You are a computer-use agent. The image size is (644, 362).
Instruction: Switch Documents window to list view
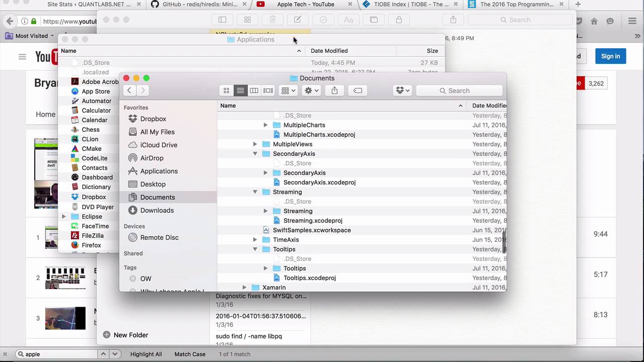click(240, 90)
